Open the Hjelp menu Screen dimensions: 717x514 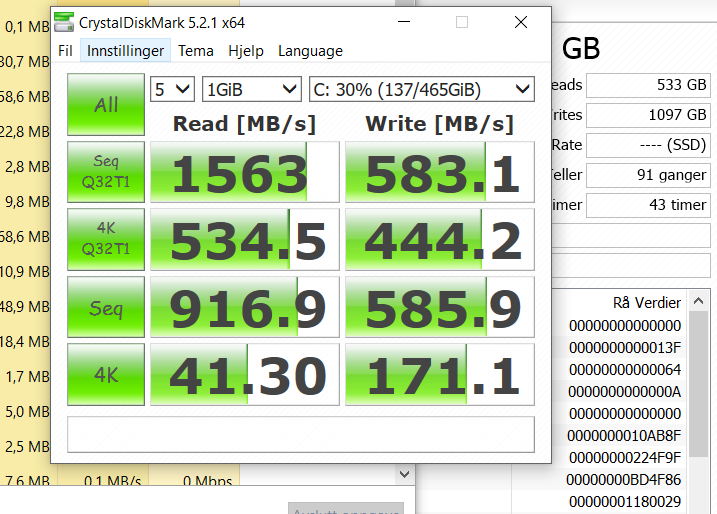click(x=246, y=51)
